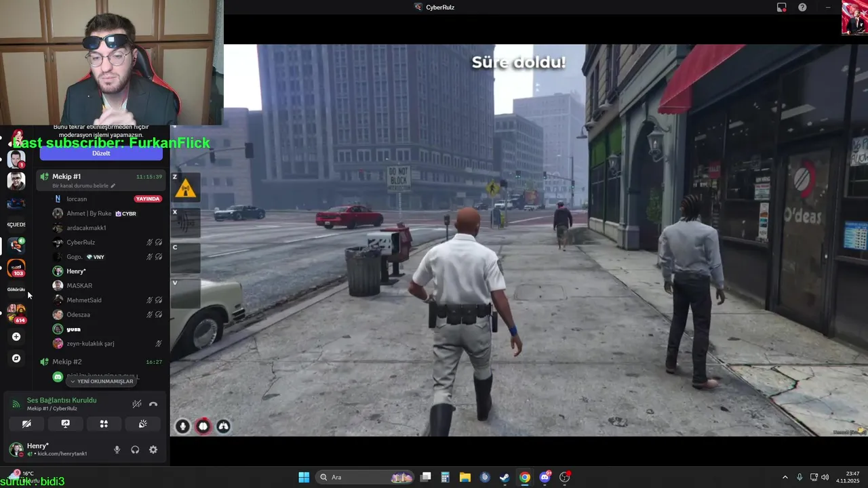Open Discord activities launcher
Viewport: 868px width, 488px height.
pyautogui.click(x=104, y=424)
